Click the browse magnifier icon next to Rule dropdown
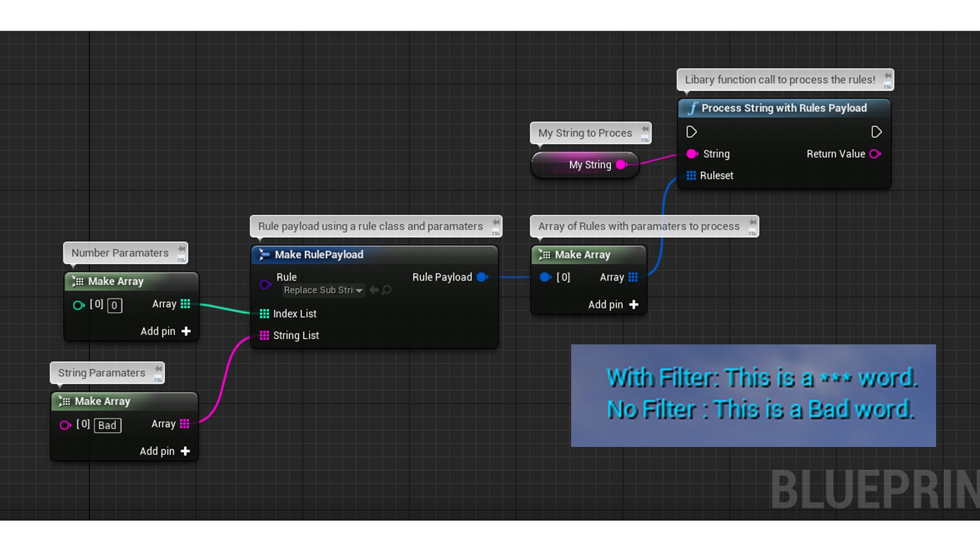The height and width of the screenshot is (551, 980). click(387, 290)
